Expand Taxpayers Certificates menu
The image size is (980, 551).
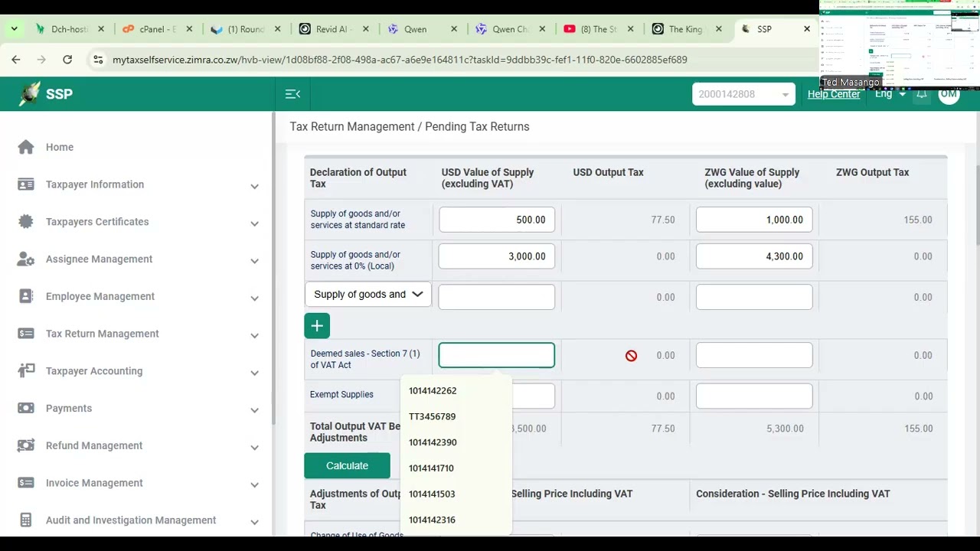254,223
